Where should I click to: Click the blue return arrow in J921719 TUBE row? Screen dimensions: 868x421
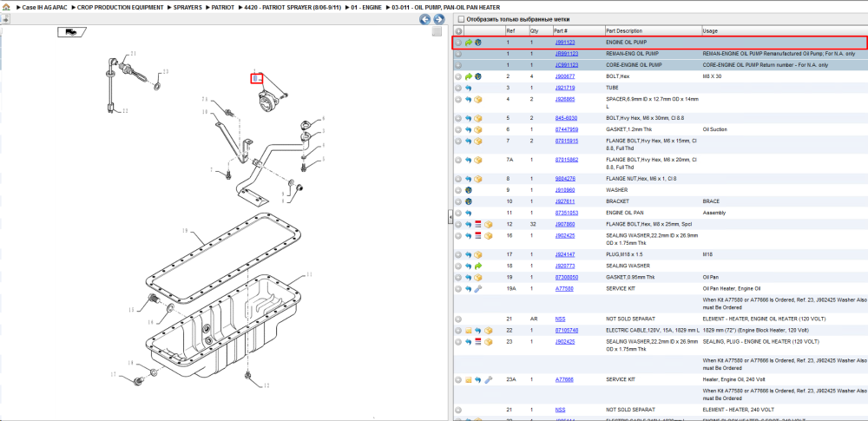tap(469, 88)
